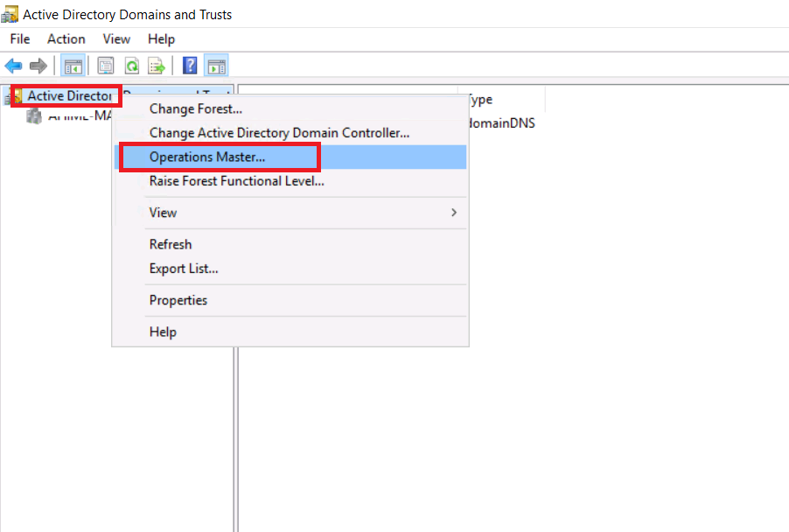Image resolution: width=789 pixels, height=532 pixels.
Task: Click Help at the bottom of the context menu
Action: (x=290, y=332)
